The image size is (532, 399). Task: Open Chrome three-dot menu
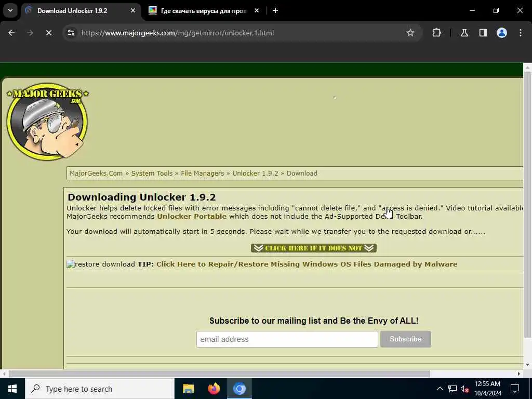coord(520,33)
